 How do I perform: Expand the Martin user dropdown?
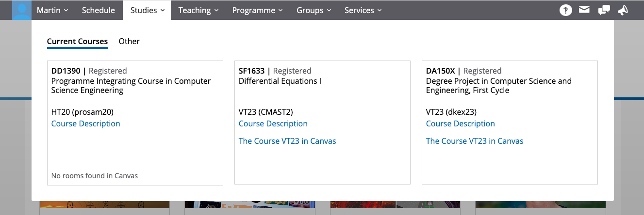(52, 10)
